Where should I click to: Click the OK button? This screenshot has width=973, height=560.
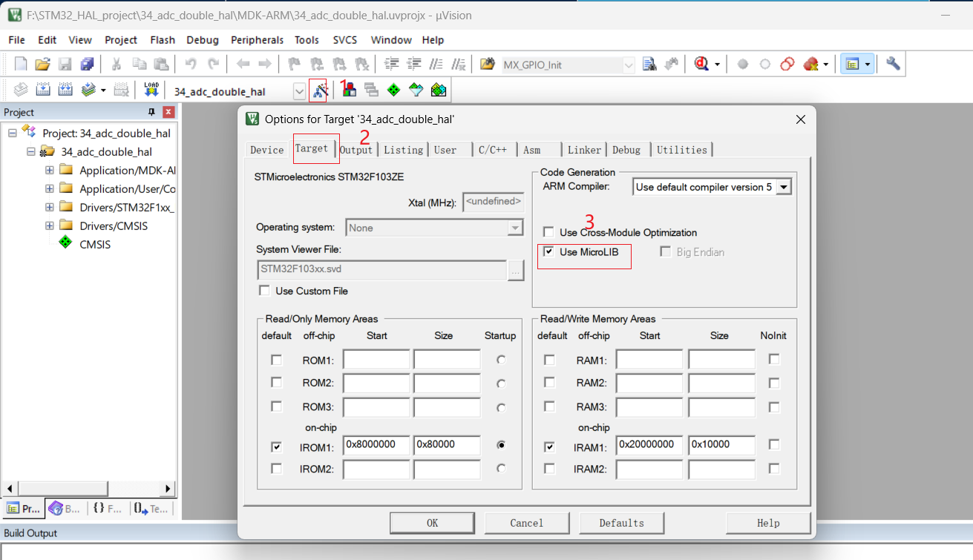tap(433, 523)
